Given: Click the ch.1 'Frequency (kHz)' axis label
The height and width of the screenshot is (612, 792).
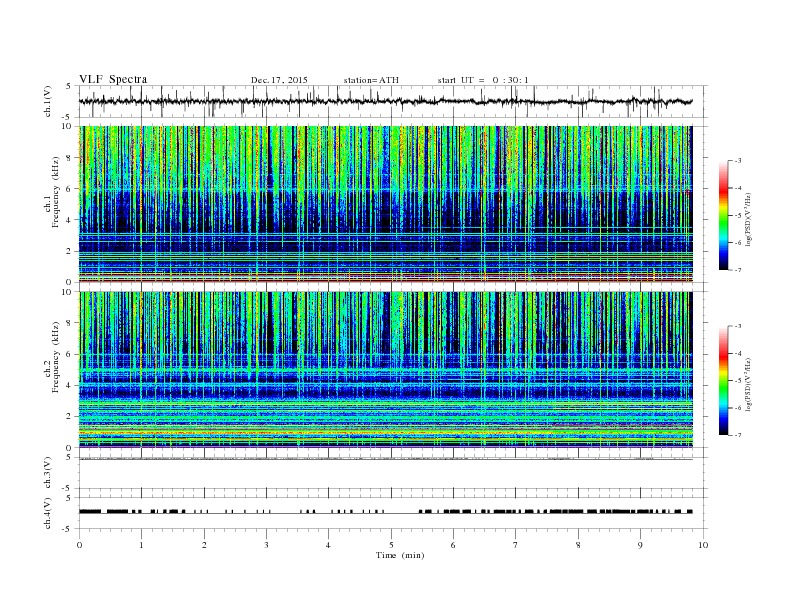Looking at the screenshot, I should tap(56, 192).
